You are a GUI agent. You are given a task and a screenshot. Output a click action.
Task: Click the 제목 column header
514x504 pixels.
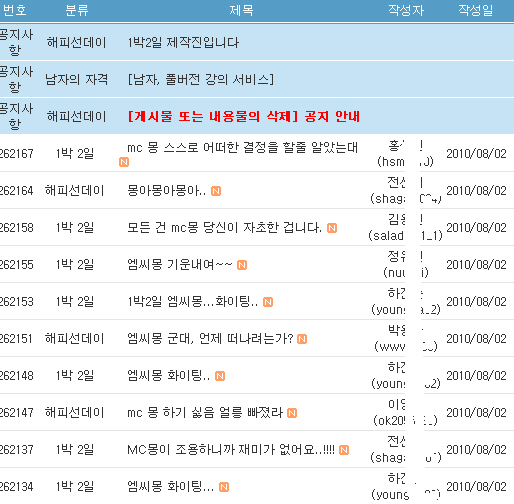pyautogui.click(x=241, y=10)
